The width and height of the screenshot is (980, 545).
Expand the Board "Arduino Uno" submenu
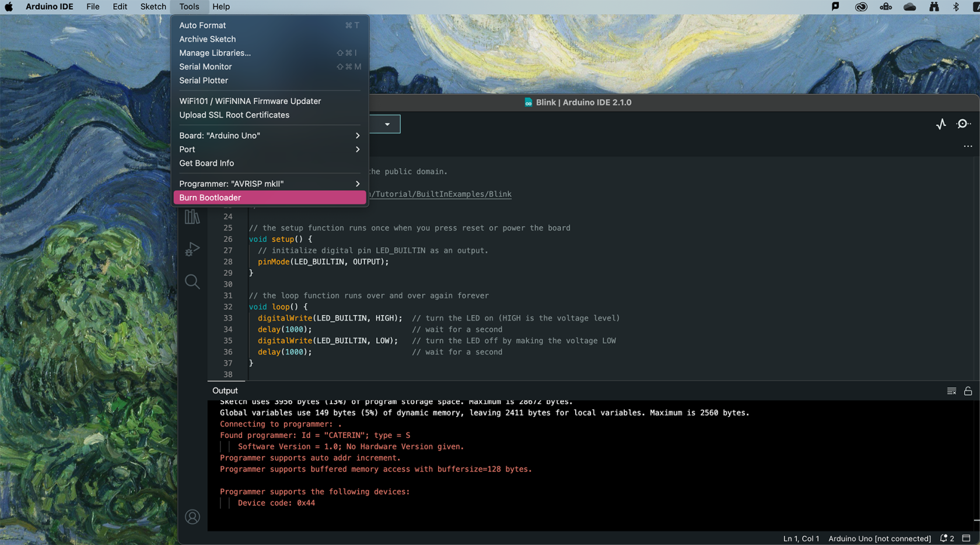coord(269,135)
